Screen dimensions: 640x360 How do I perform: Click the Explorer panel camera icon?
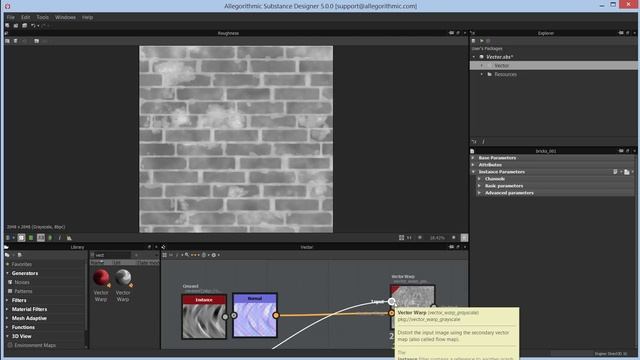pos(621,33)
